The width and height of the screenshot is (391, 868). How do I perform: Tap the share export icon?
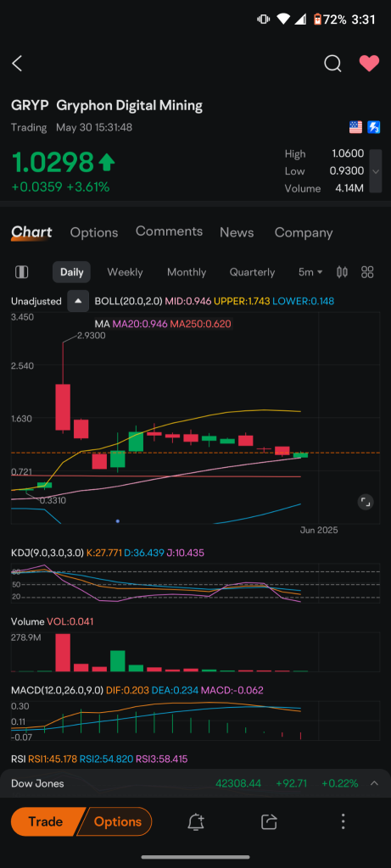(x=269, y=821)
